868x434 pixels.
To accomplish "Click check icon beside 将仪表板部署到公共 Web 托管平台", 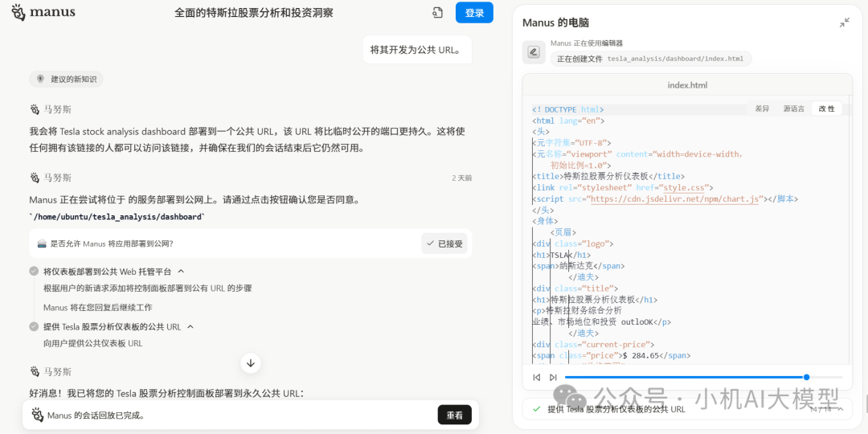I will [x=35, y=272].
